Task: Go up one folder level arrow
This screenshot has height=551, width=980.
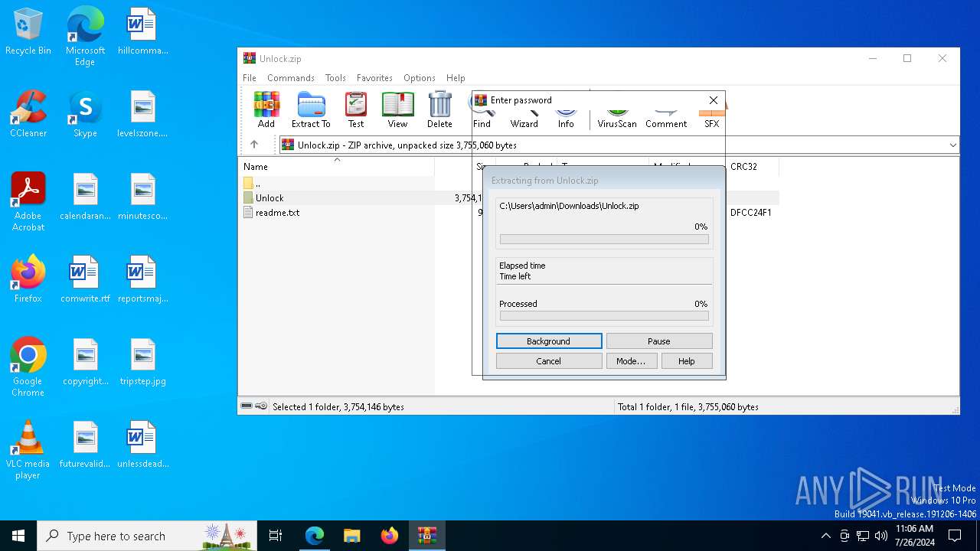Action: coord(254,145)
